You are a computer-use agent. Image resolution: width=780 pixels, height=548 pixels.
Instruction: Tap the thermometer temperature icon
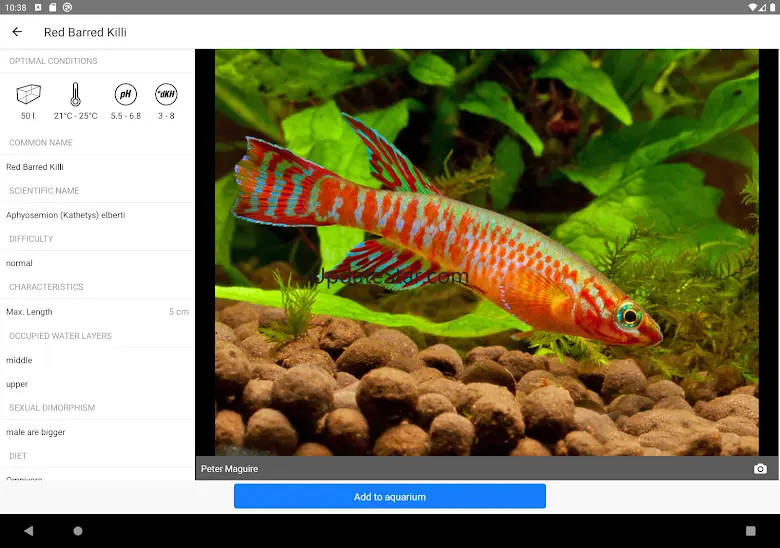75,94
